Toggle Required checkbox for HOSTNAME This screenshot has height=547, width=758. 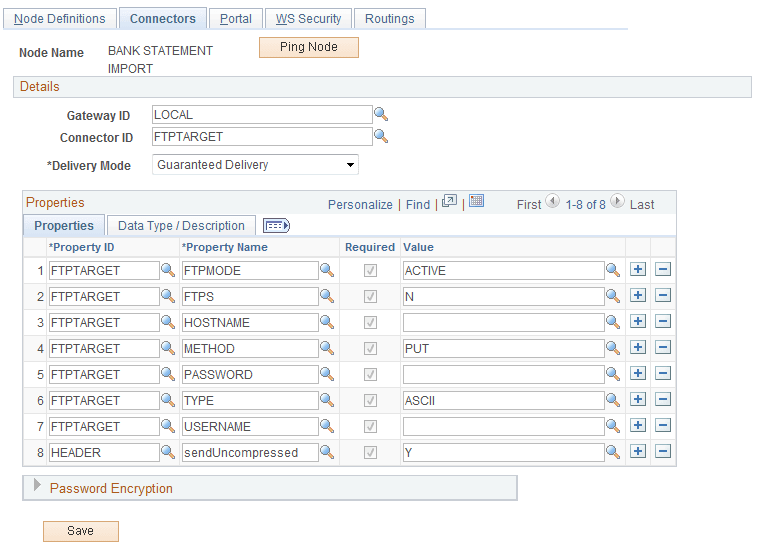[370, 323]
